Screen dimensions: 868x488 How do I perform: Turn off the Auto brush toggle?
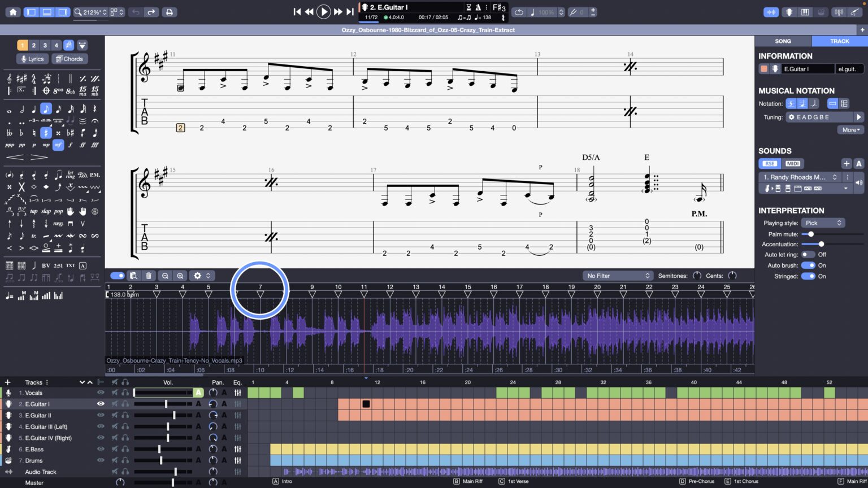pyautogui.click(x=808, y=265)
